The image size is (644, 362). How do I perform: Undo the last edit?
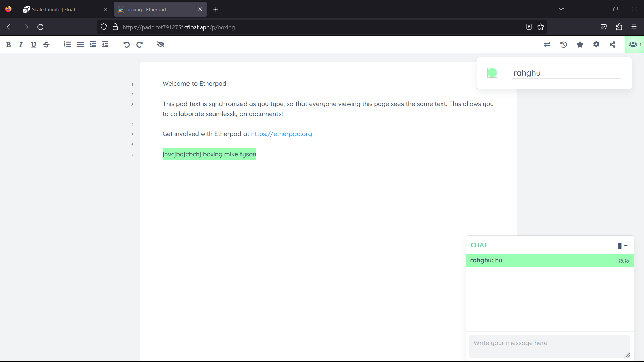coord(126,45)
